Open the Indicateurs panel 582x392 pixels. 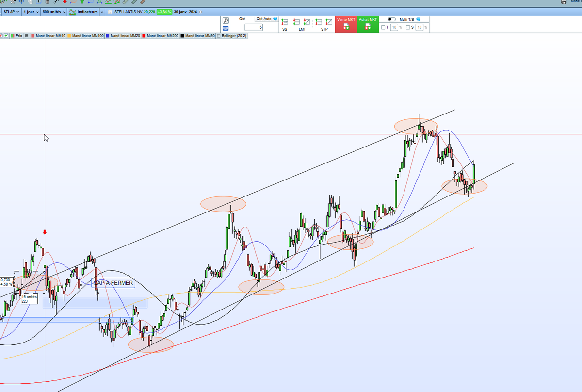click(x=83, y=12)
